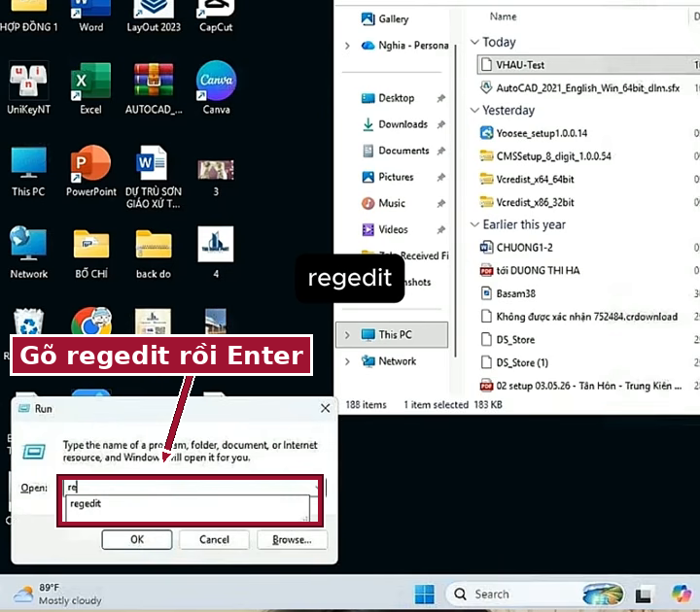Click OK in the Run dialog
The height and width of the screenshot is (612, 700).
[x=137, y=540]
